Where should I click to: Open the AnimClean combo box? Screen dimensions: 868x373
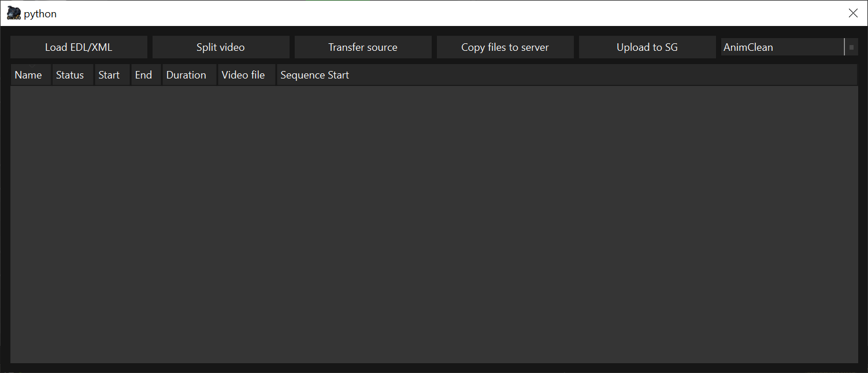click(782, 47)
